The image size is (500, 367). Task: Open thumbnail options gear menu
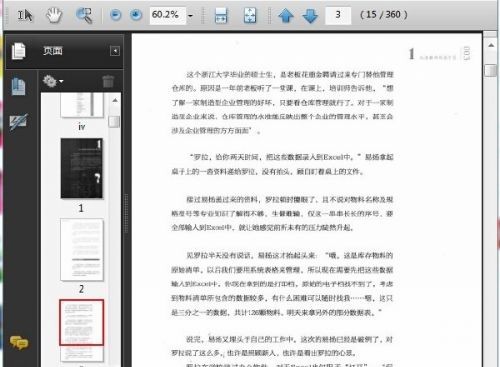(53, 81)
